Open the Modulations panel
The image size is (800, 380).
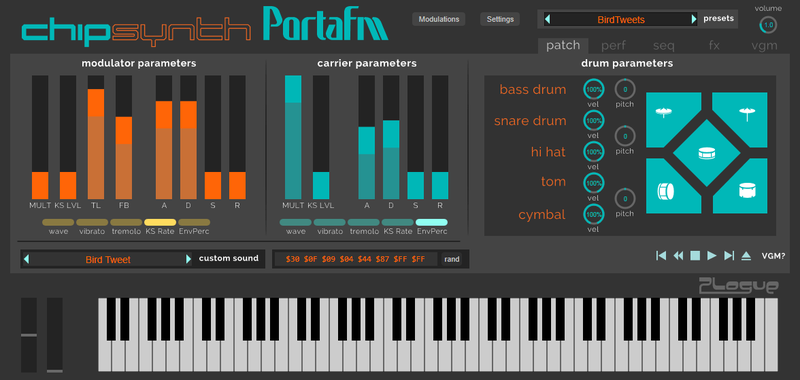click(x=439, y=19)
